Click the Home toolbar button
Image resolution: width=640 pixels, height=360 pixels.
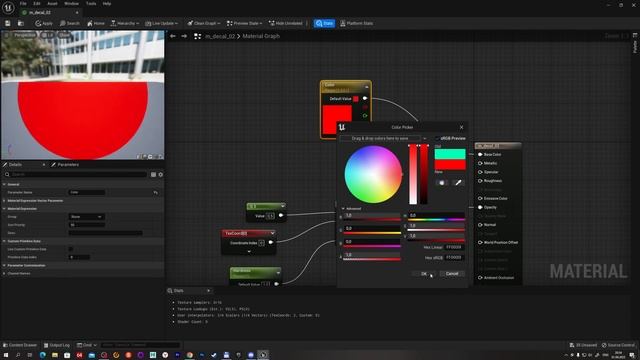(x=96, y=23)
